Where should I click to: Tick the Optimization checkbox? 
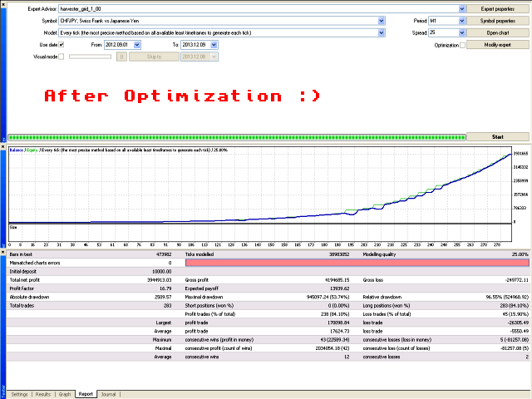click(x=462, y=45)
